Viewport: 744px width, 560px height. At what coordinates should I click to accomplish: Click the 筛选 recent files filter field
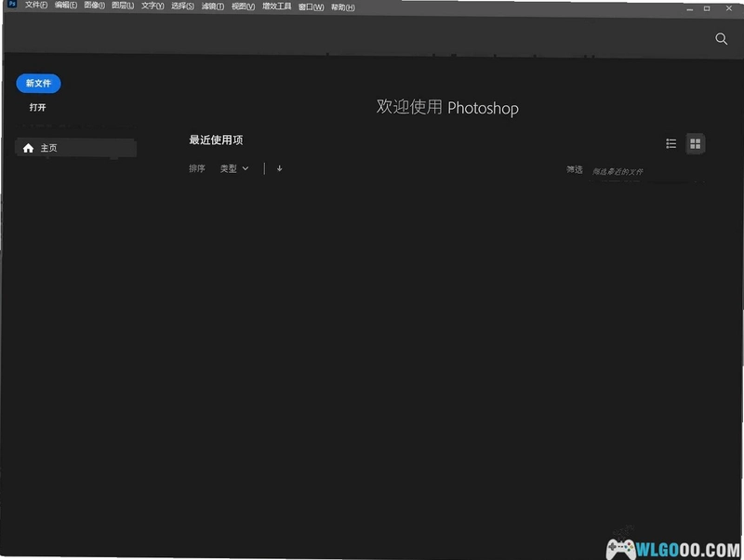pyautogui.click(x=646, y=171)
